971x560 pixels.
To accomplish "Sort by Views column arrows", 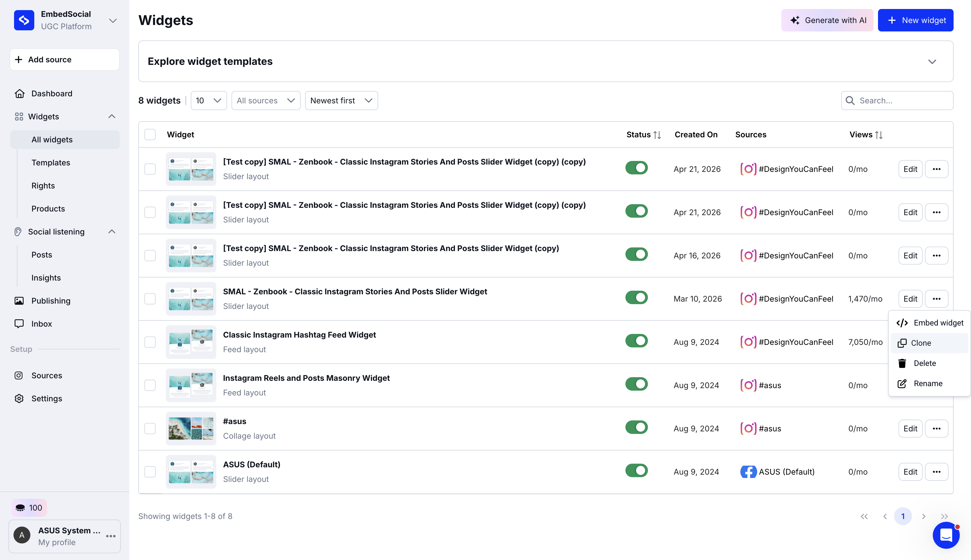I will point(879,135).
